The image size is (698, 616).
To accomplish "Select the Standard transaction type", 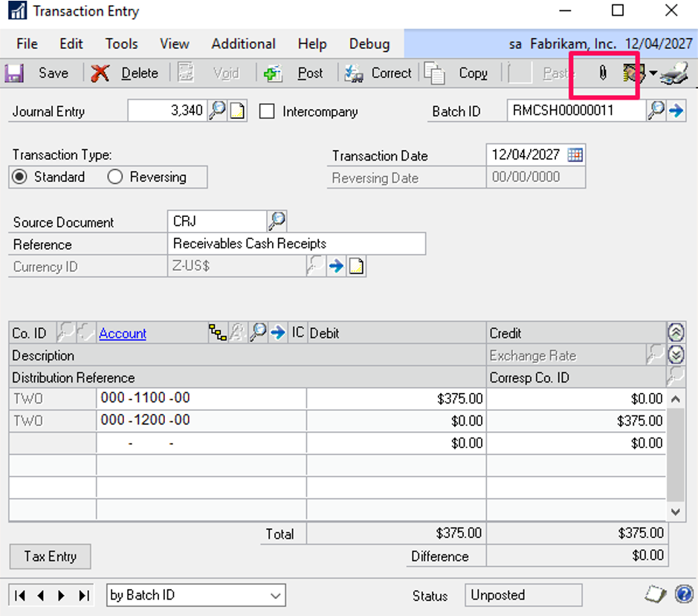I will (x=20, y=177).
